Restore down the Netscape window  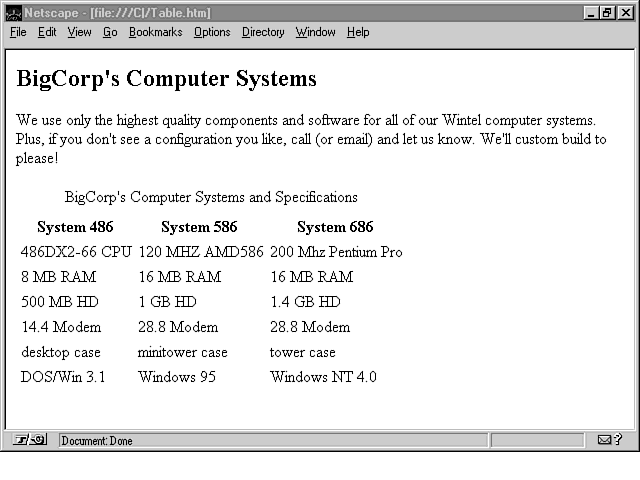coord(608,13)
